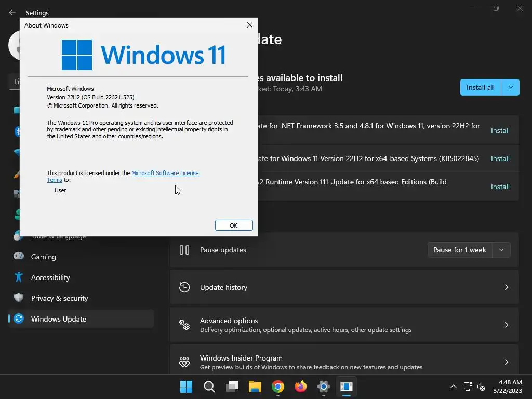Image resolution: width=532 pixels, height=399 pixels.
Task: Click Pause for 1 week button
Action: [x=460, y=250]
